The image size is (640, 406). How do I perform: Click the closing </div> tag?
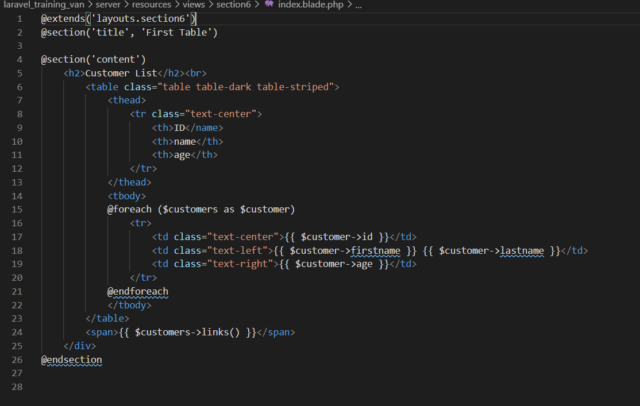80,346
